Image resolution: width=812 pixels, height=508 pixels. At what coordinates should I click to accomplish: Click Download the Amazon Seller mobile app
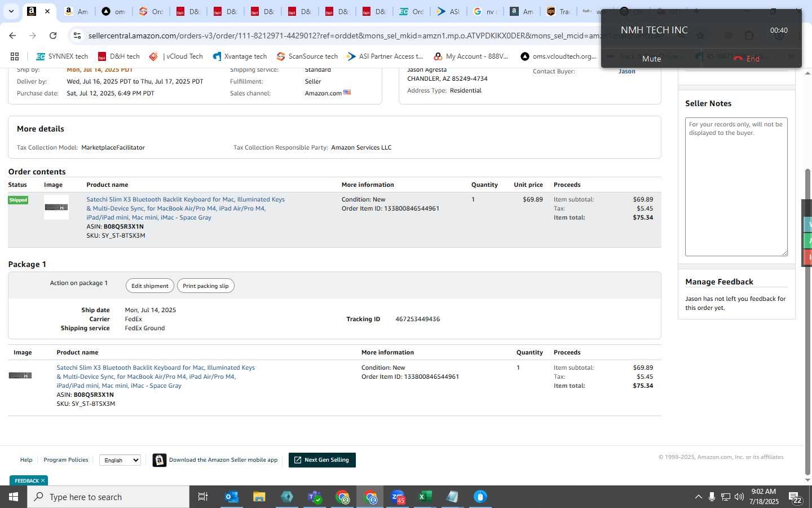[223, 460]
